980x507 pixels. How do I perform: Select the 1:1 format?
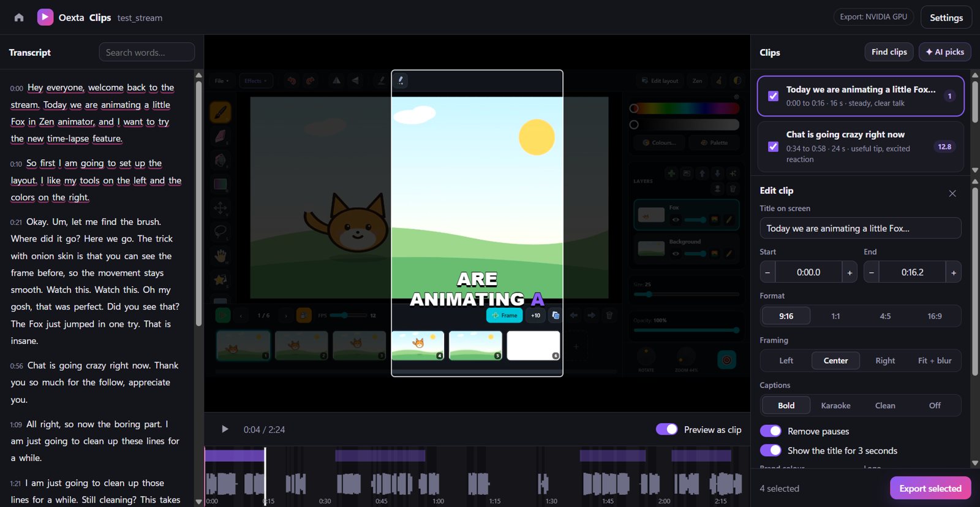pos(835,316)
